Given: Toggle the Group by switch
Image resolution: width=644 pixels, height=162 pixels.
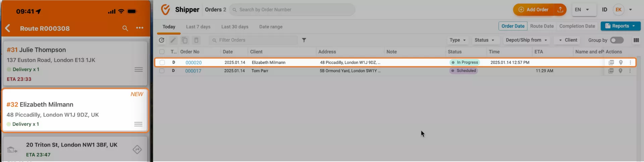Looking at the screenshot, I should [x=616, y=40].
